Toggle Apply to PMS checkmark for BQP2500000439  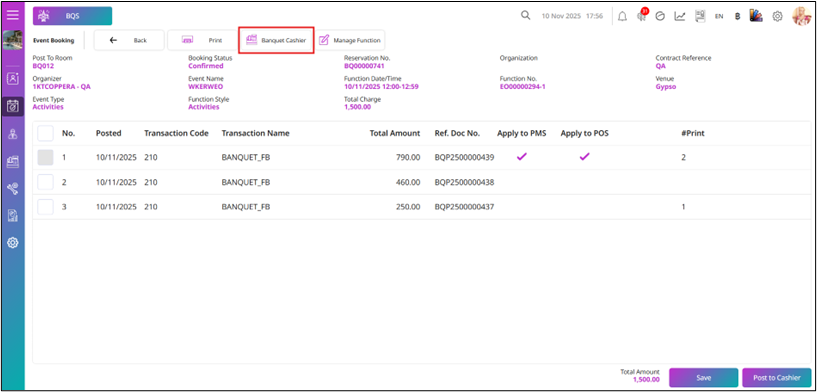(x=522, y=156)
